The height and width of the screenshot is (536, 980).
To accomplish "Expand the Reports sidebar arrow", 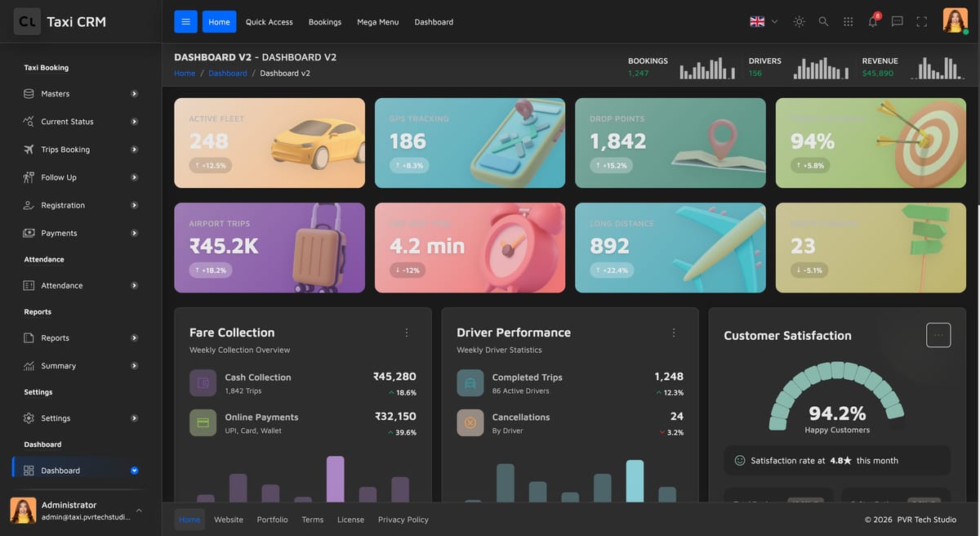I will click(x=134, y=337).
